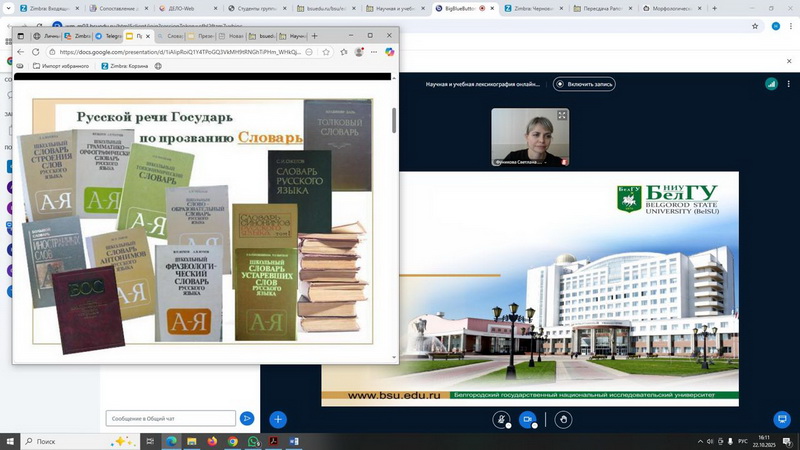
Task: Toggle the webcam sharing button
Action: point(527,420)
